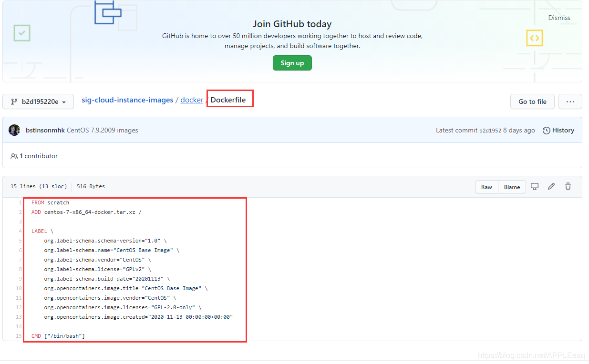Click the 516 Bytes file size text

click(x=91, y=186)
